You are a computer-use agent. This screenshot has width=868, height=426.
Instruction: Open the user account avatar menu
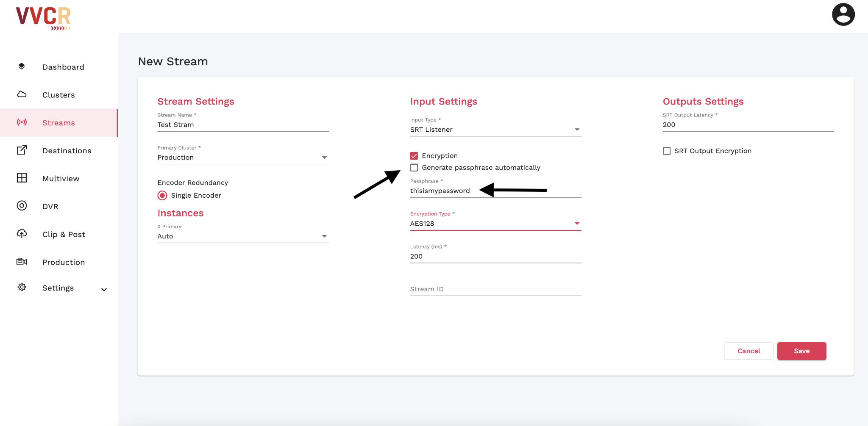843,15
